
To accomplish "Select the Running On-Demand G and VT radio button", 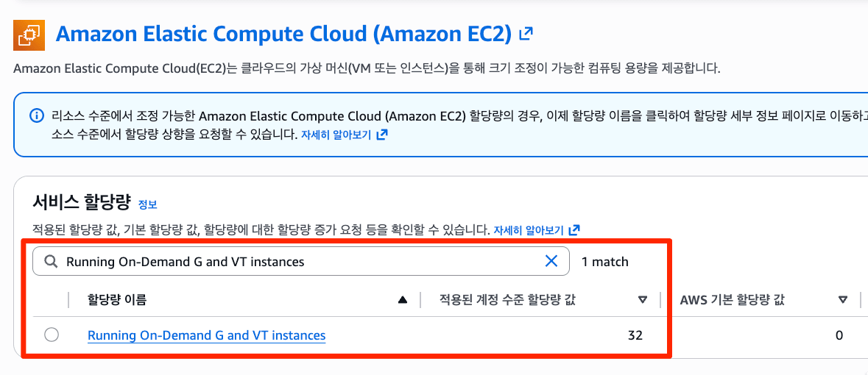I will (52, 335).
